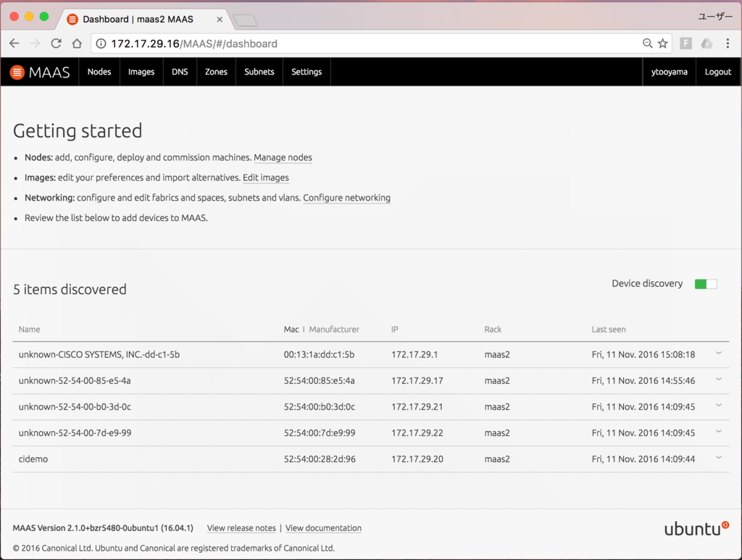Expand the unknown-52-54-00-7d-e9-99 row chevron
Screen dimensions: 742x560
point(719,431)
